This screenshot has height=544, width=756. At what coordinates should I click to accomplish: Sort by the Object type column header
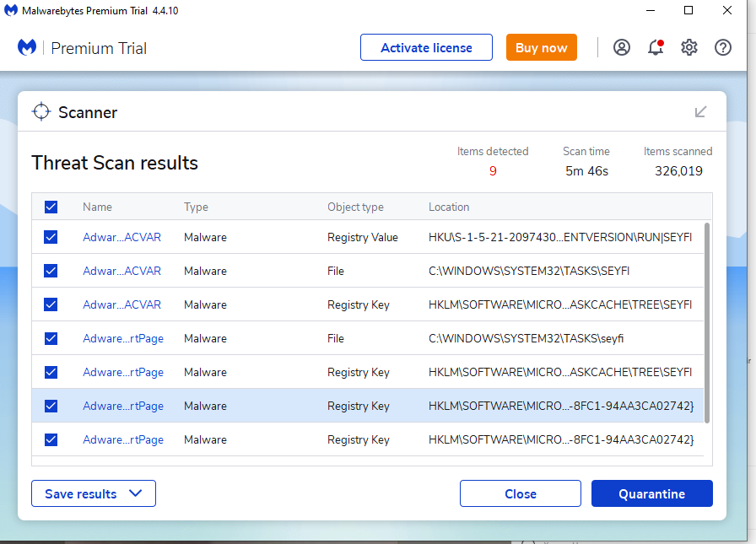tap(355, 207)
